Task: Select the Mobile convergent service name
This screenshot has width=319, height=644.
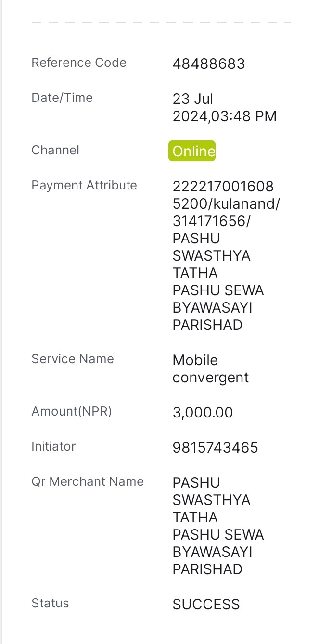Action: (211, 369)
